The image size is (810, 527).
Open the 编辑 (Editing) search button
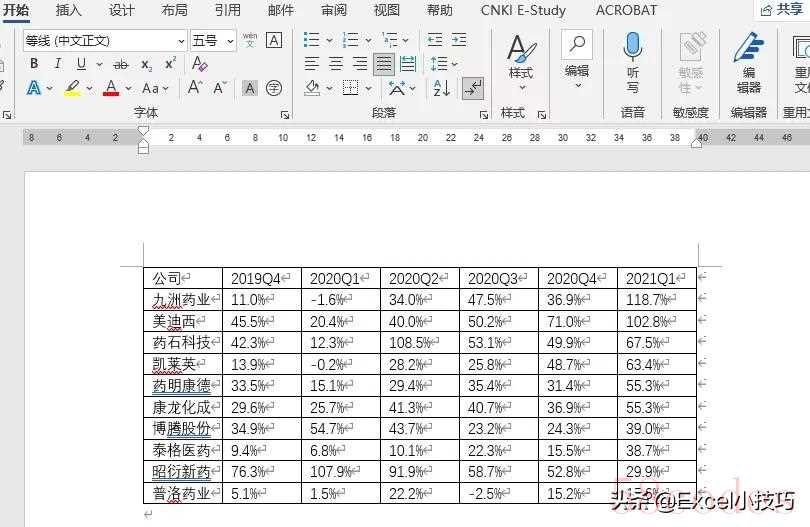tap(577, 58)
